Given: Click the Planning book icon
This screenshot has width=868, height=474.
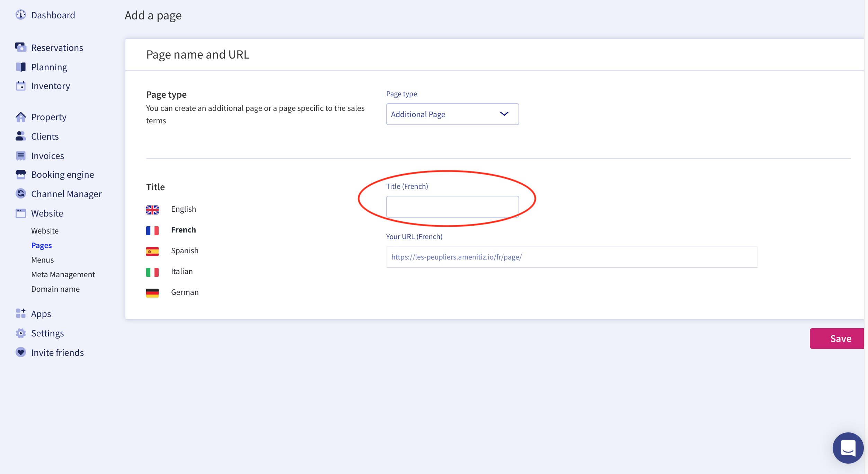Looking at the screenshot, I should point(21,67).
